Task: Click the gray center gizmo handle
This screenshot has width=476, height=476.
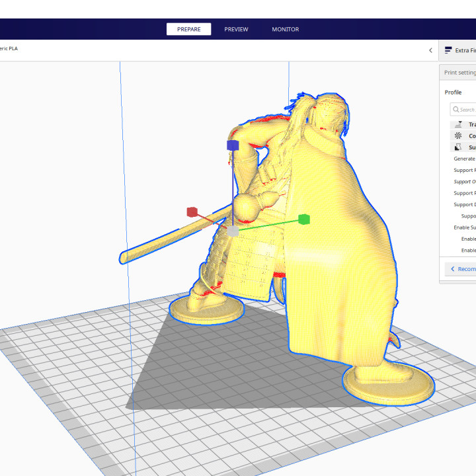Action: (233, 231)
